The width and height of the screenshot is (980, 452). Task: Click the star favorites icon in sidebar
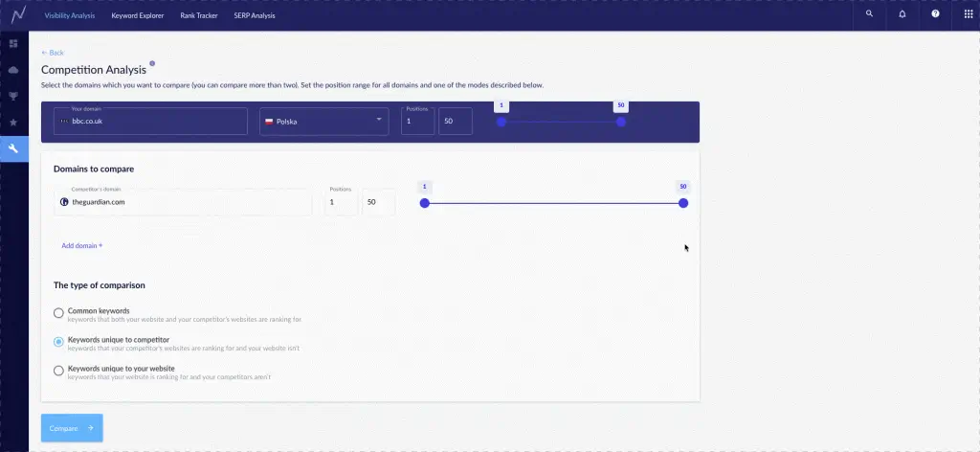coord(13,123)
